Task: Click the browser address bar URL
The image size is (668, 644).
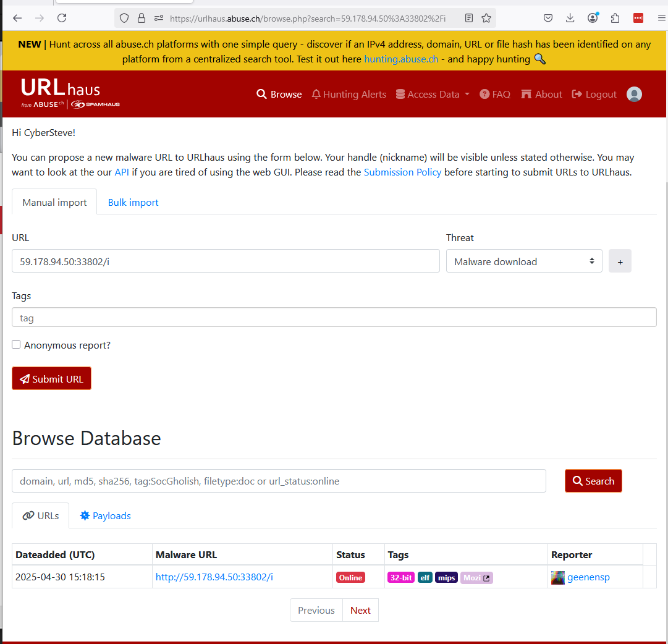Action: pyautogui.click(x=308, y=19)
